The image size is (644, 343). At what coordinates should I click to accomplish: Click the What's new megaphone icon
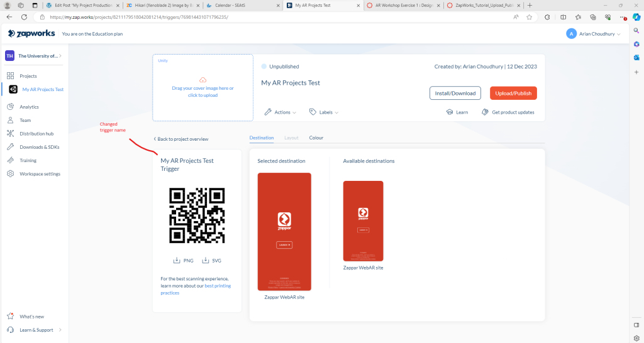pyautogui.click(x=10, y=317)
